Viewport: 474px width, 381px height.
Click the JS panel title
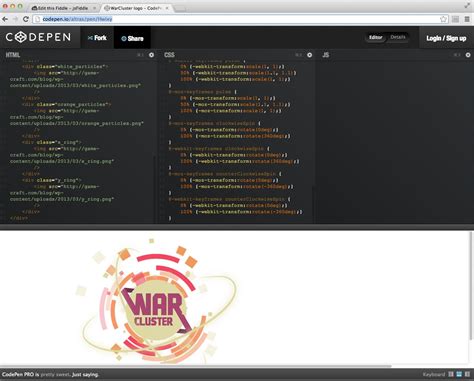(x=326, y=55)
